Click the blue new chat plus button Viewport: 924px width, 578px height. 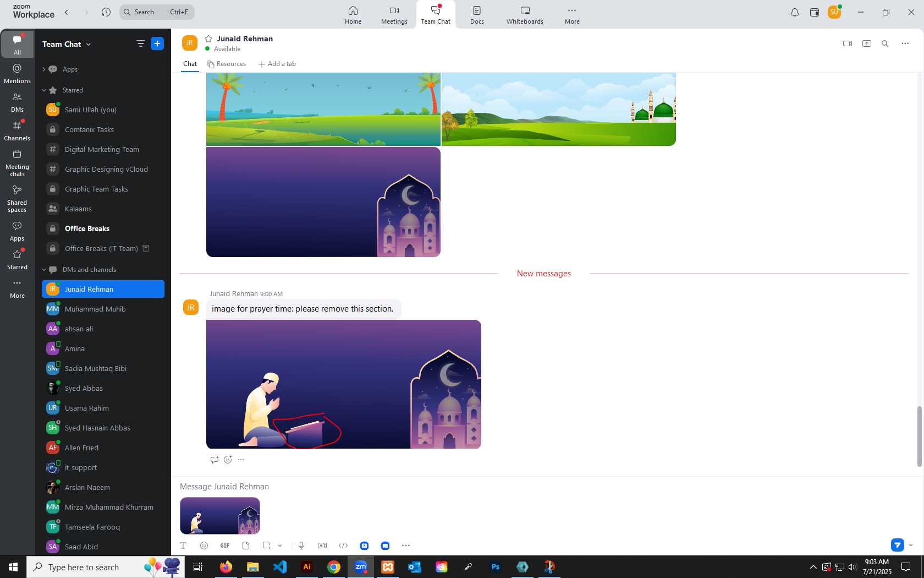[x=157, y=43]
